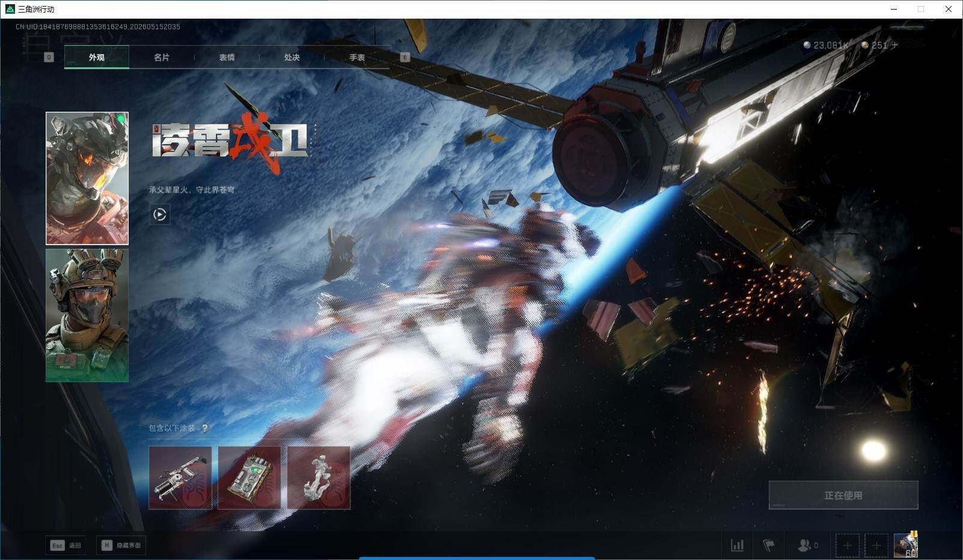The height and width of the screenshot is (560, 963).
Task: Add more of the 251 currency
Action: pos(895,45)
